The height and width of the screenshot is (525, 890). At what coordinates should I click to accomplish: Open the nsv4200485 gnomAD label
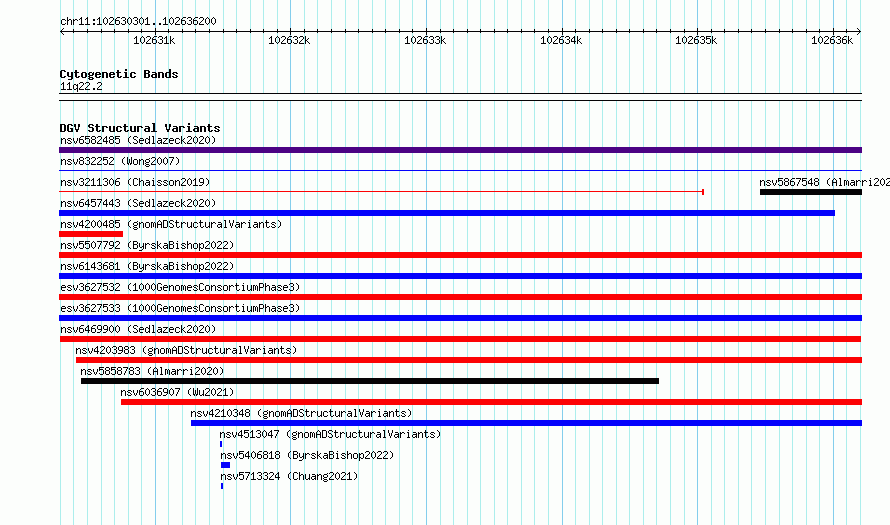tap(171, 224)
